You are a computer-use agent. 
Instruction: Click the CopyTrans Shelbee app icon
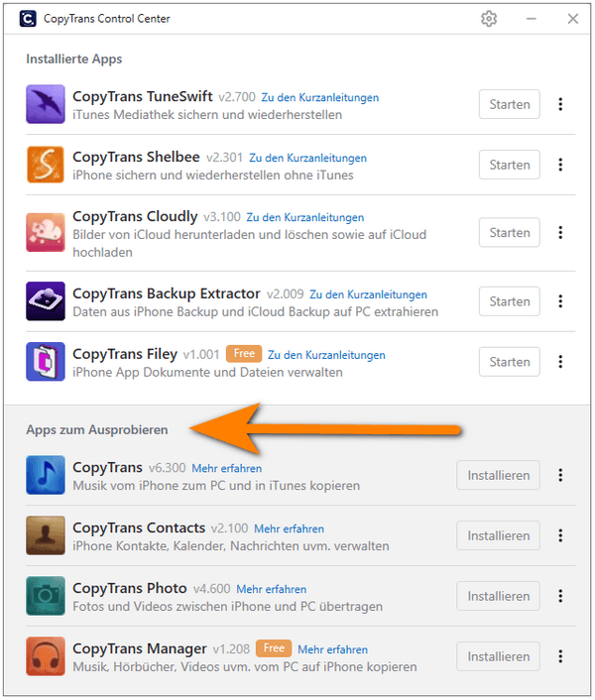[45, 165]
